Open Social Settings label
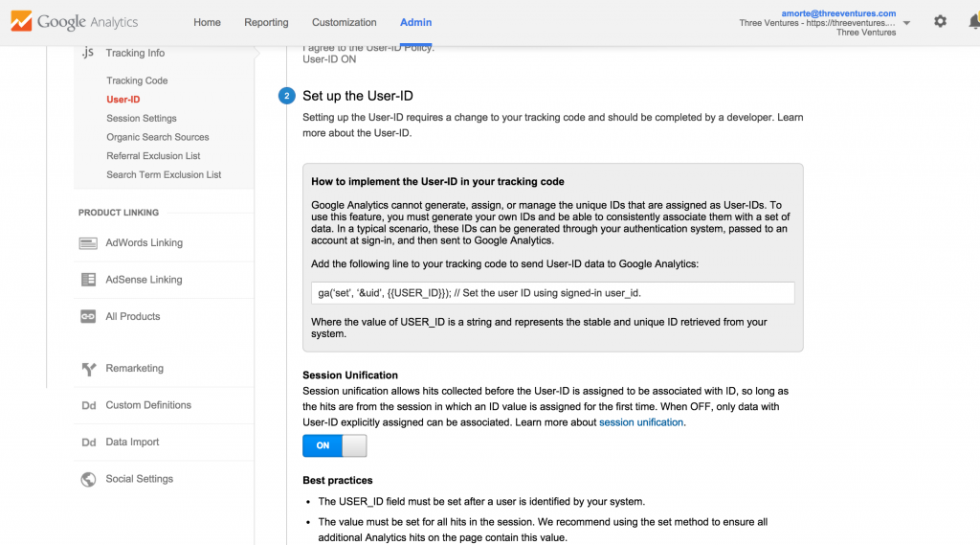Image resolution: width=980 pixels, height=545 pixels. 139,479
